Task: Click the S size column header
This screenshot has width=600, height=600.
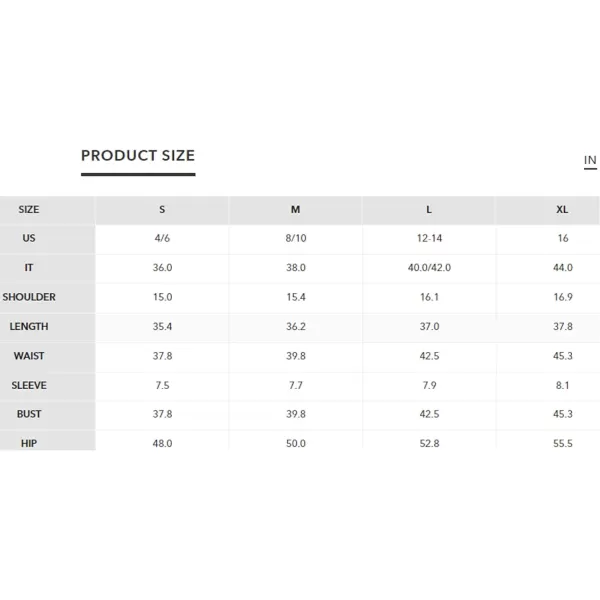Action: point(162,210)
